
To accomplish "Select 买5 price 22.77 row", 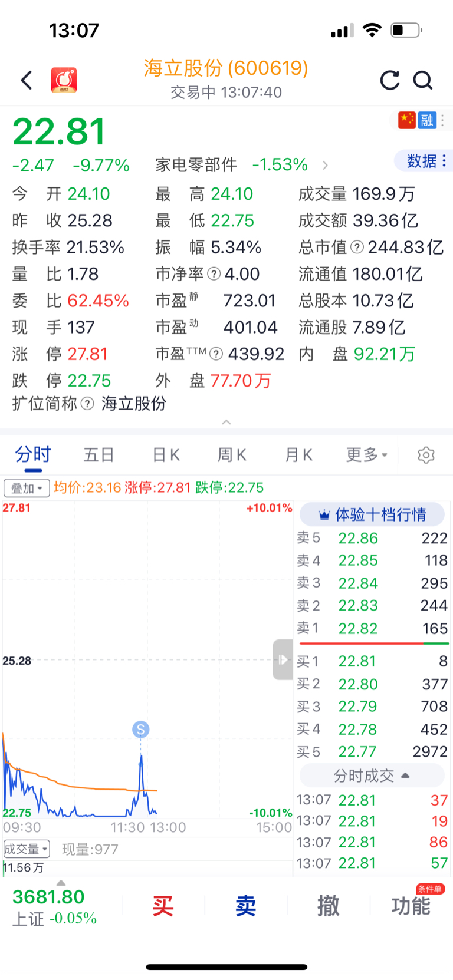I will (x=372, y=752).
